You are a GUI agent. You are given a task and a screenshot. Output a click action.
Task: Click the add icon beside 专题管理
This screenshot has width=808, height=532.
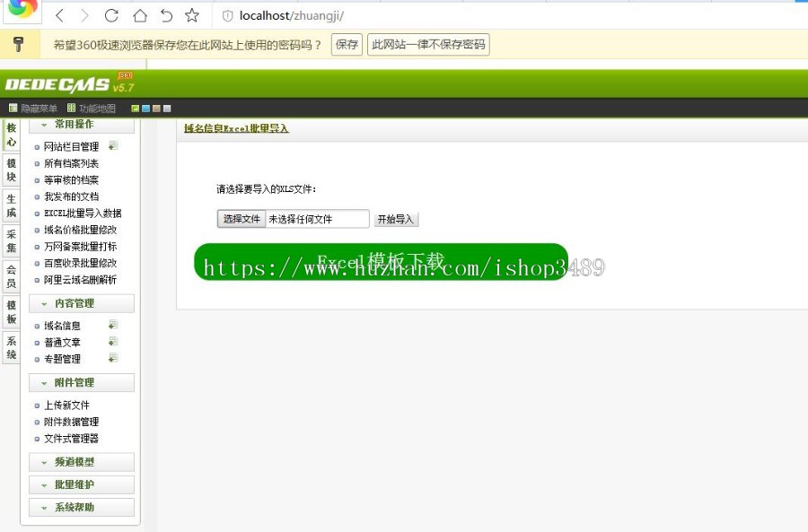click(113, 358)
